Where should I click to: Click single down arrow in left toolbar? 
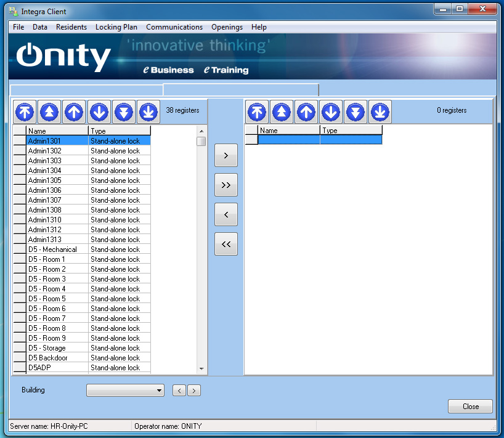pyautogui.click(x=99, y=112)
